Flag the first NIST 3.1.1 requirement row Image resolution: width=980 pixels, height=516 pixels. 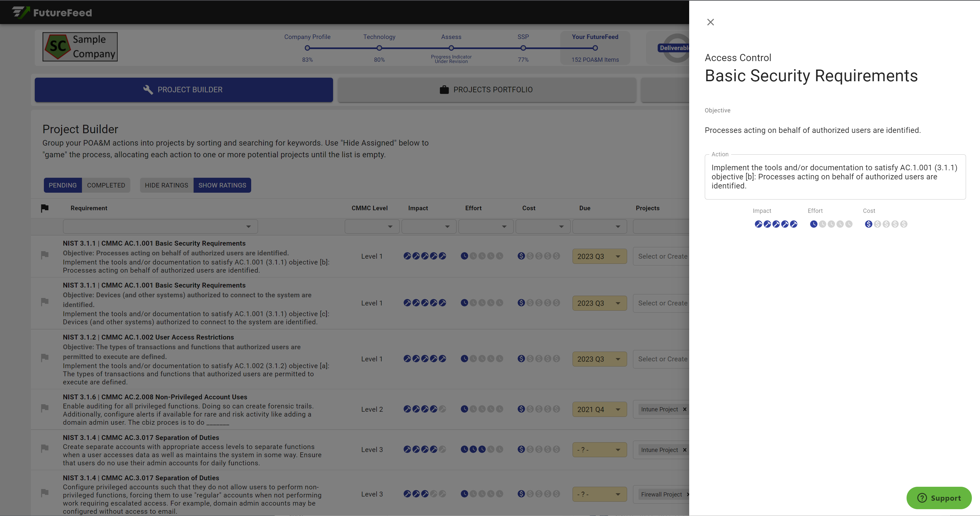tap(45, 254)
